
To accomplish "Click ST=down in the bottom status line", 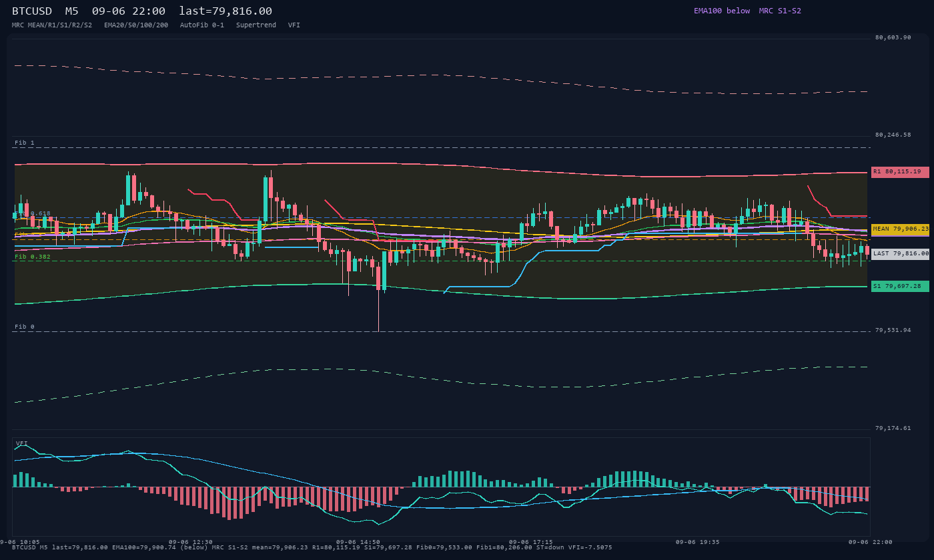I will pos(550,547).
